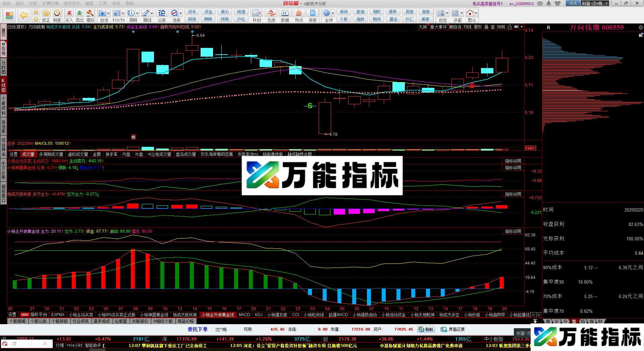Viewport: 644px width, 351px height.
Task: Open the 联想集团 news ticker item
Action: point(513,345)
